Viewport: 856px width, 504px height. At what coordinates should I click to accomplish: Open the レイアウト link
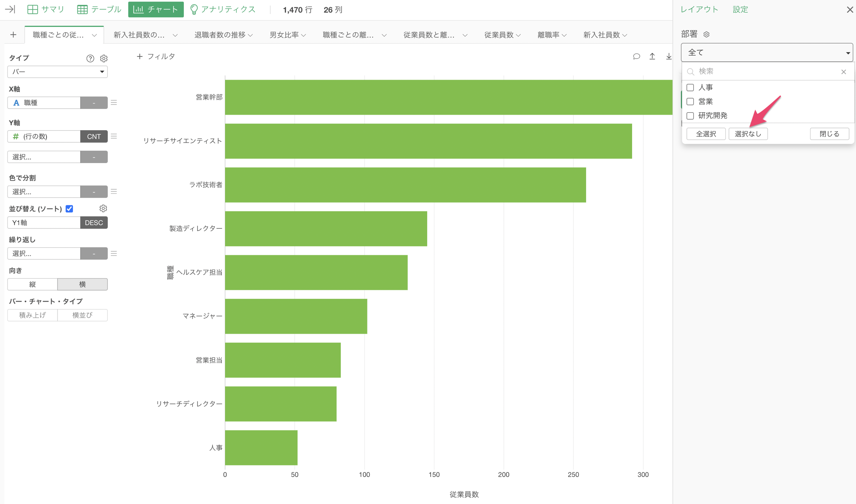pyautogui.click(x=699, y=9)
